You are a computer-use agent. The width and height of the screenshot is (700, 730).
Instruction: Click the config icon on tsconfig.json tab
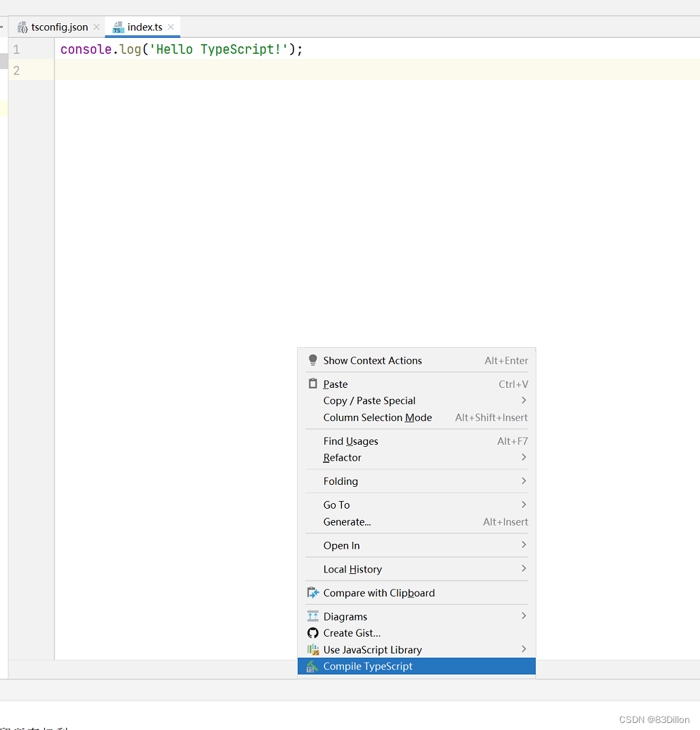coord(22,27)
